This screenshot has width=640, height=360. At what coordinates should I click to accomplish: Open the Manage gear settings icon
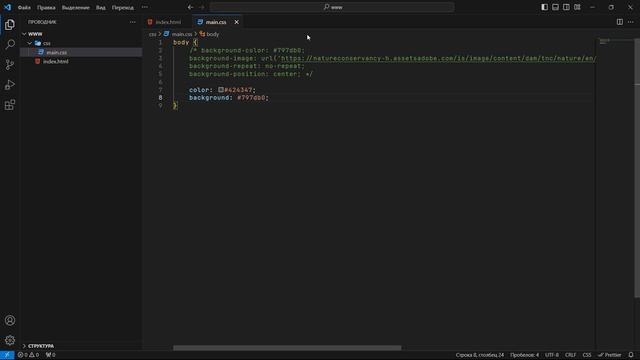point(10,340)
